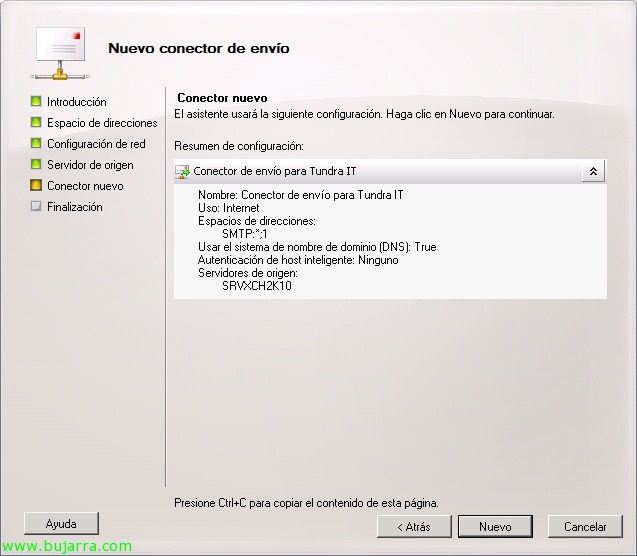This screenshot has height=556, width=637.
Task: Click the Servidor de origen step indicator
Action: (x=36, y=164)
